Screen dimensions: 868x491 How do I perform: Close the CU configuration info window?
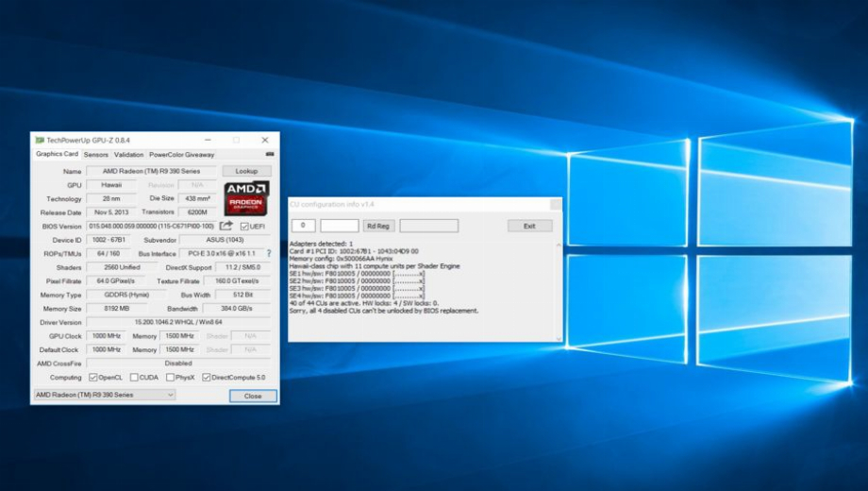pyautogui.click(x=555, y=205)
